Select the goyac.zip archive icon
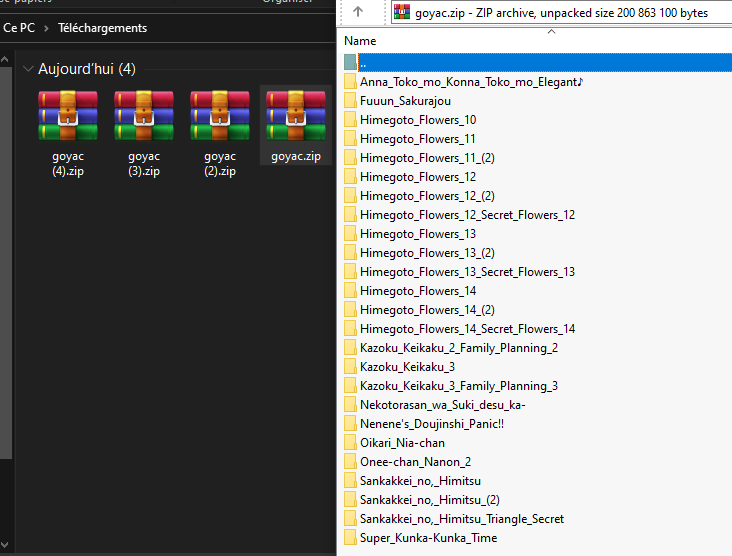 tap(296, 115)
